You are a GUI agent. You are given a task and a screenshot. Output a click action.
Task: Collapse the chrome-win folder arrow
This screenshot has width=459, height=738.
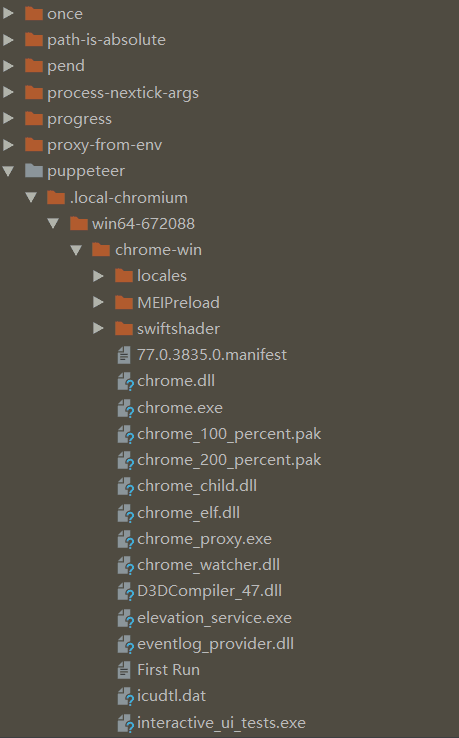(x=76, y=250)
